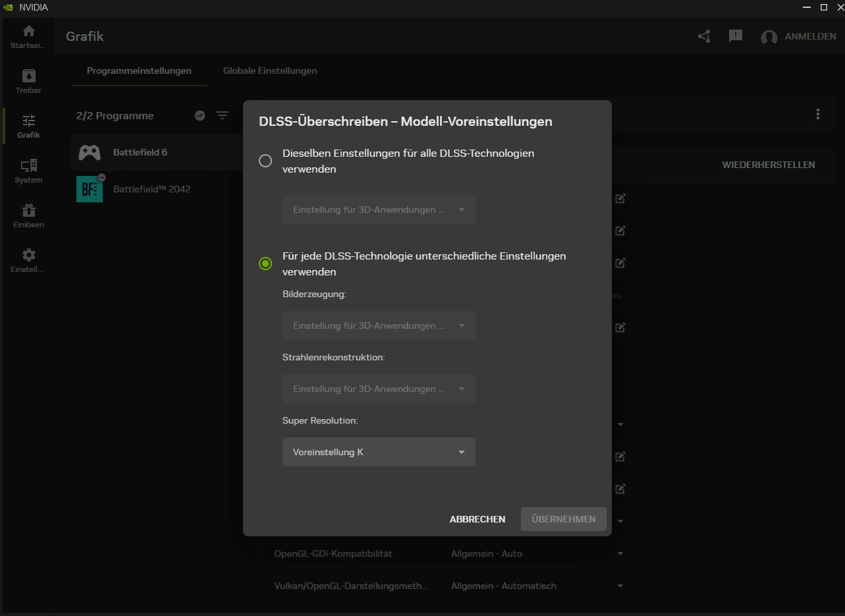This screenshot has height=616, width=845.
Task: Expand the OpenGL-GDI-Kompatibilität dropdown
Action: [620, 553]
